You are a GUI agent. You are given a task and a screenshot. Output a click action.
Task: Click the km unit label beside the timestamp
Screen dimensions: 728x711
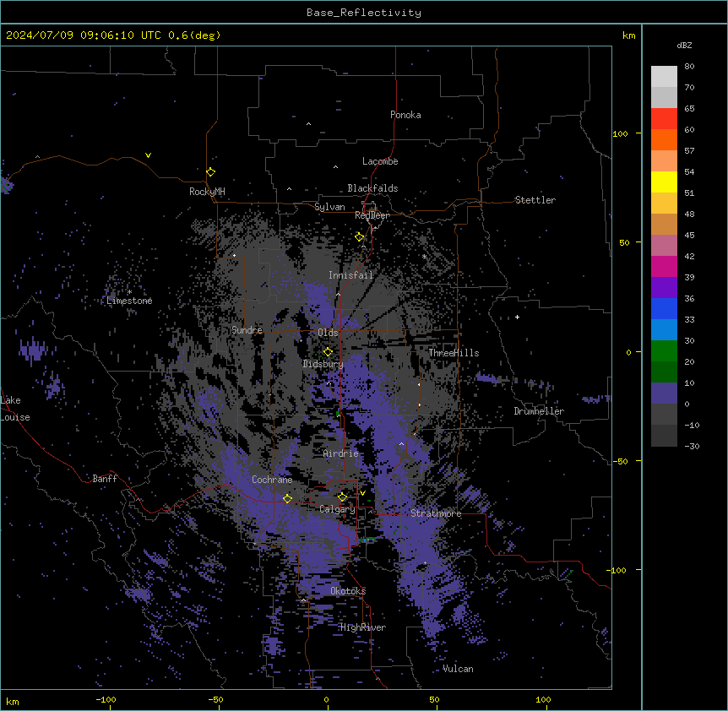point(629,35)
